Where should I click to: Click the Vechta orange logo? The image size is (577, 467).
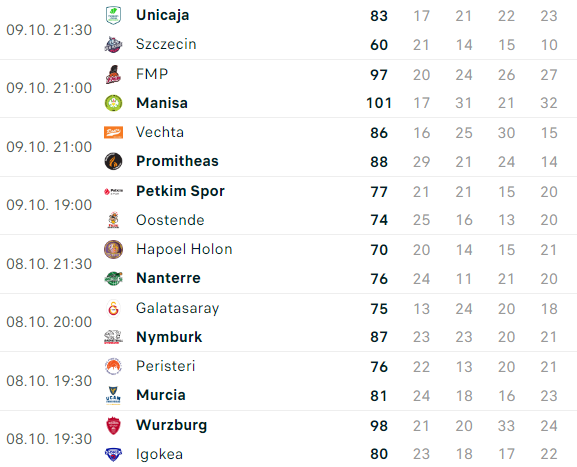pyautogui.click(x=113, y=132)
